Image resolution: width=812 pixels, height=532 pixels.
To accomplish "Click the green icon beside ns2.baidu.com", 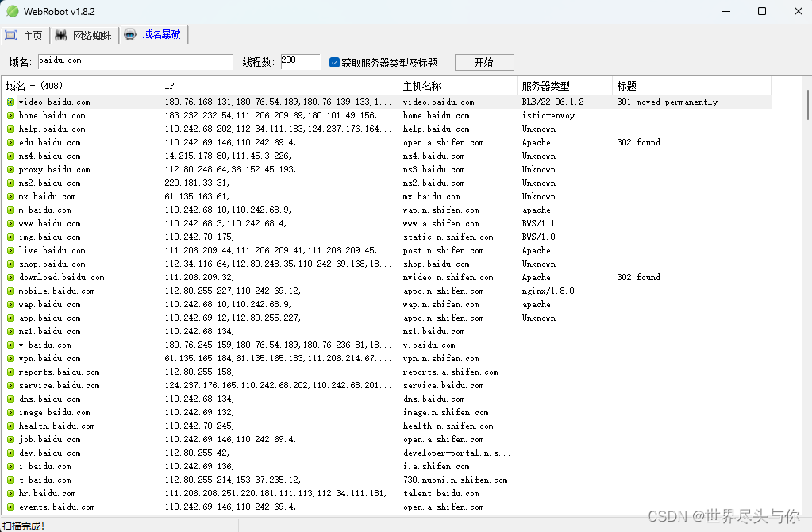I will [10, 183].
